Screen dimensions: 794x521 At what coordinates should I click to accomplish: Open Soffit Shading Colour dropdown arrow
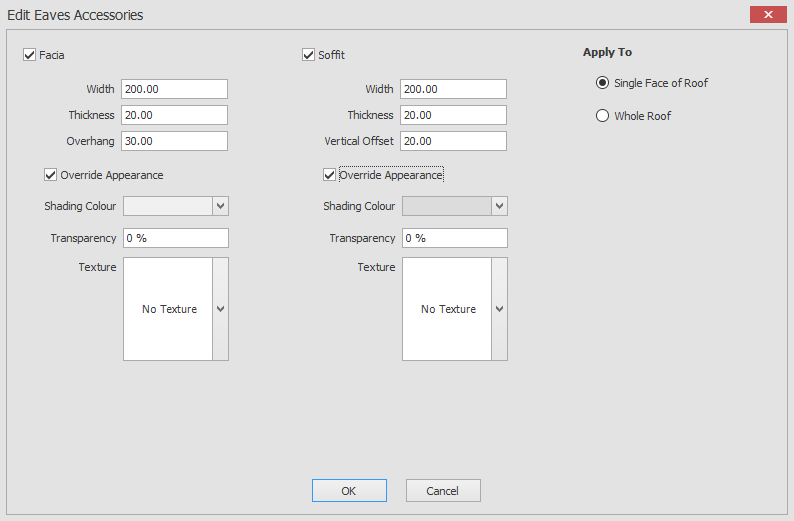pyautogui.click(x=500, y=206)
